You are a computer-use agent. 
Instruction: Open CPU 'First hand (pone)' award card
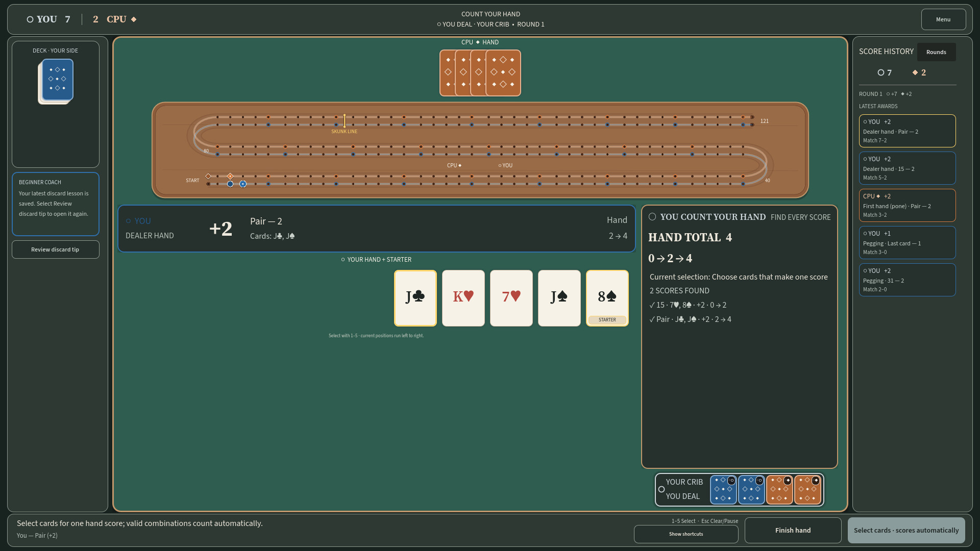907,205
